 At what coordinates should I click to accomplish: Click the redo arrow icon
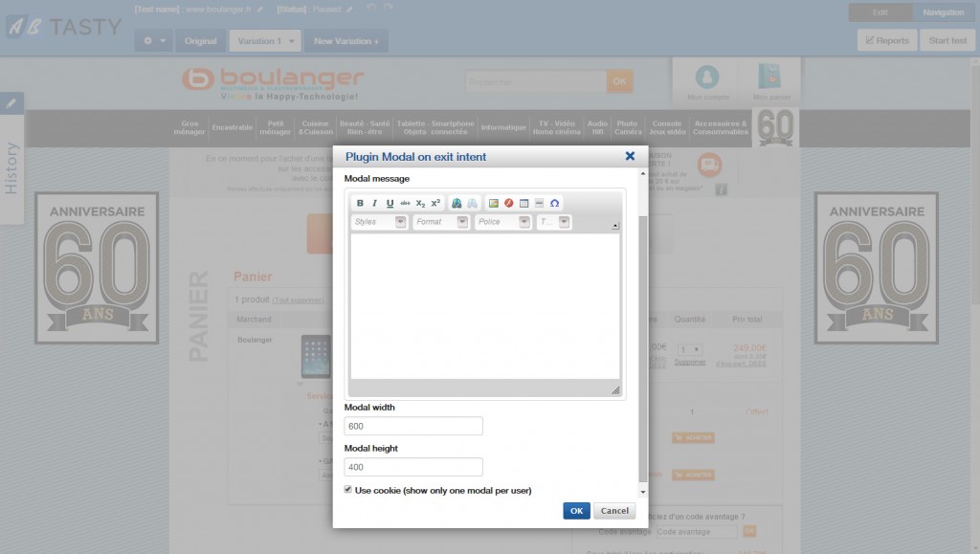pos(389,8)
